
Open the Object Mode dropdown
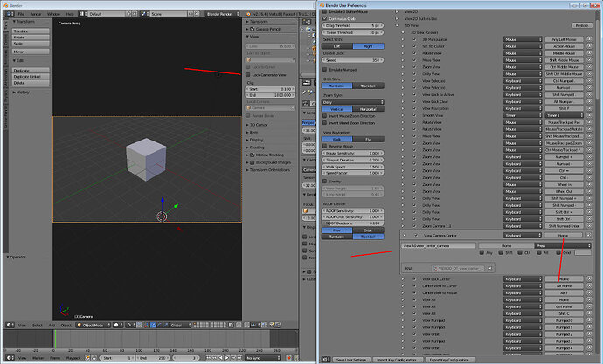94,326
